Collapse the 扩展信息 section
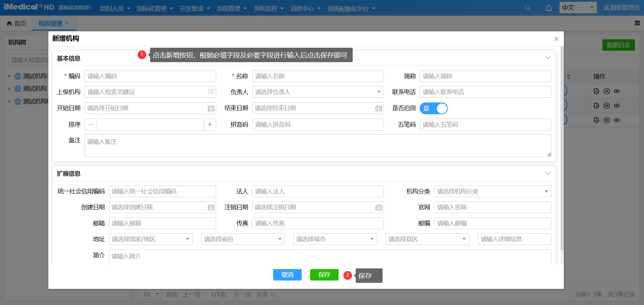The width and height of the screenshot is (644, 305). point(548,173)
